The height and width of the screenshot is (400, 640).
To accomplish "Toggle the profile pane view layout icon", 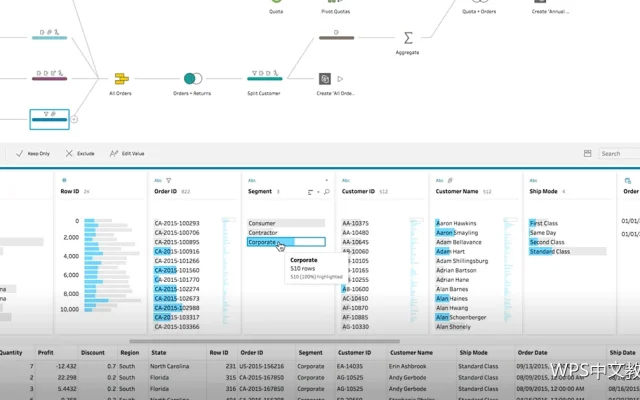I will [x=587, y=153].
